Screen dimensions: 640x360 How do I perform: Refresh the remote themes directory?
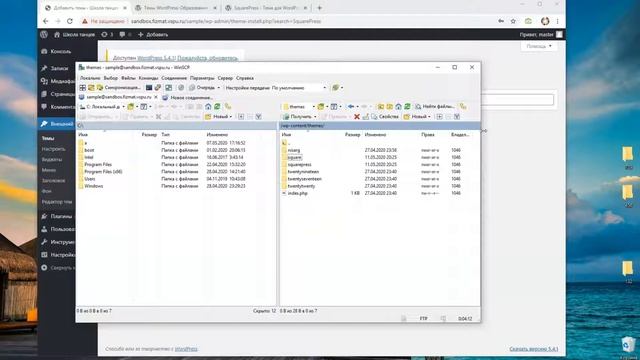407,107
